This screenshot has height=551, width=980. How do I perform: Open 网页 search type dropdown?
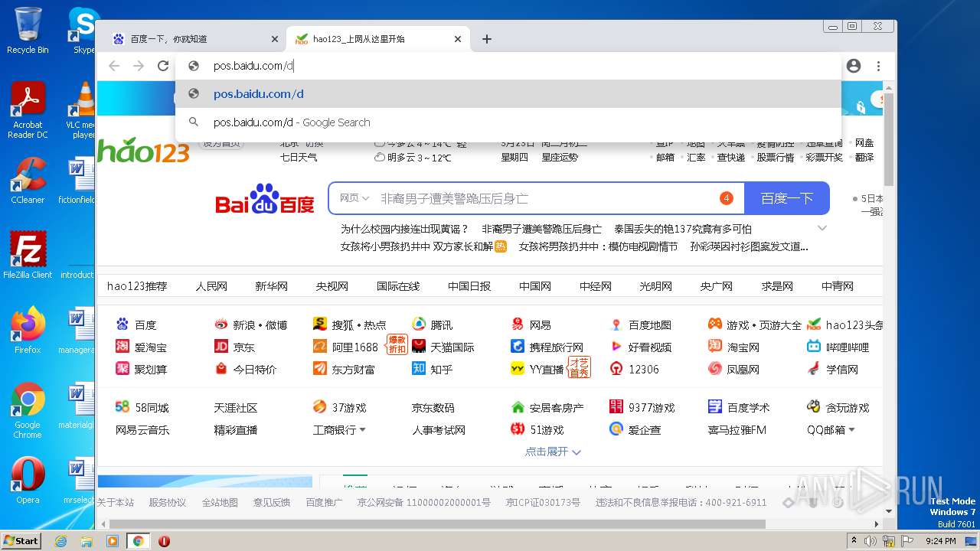(x=354, y=198)
